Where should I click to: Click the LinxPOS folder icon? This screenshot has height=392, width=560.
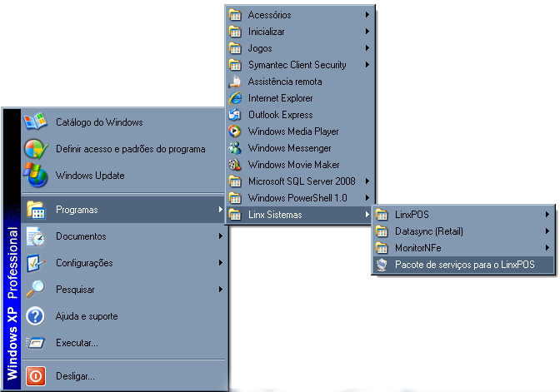[x=382, y=215]
